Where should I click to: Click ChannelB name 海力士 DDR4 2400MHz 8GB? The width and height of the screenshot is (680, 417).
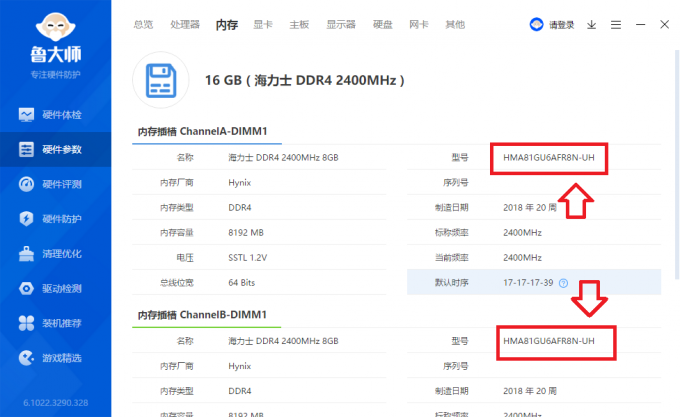(x=283, y=341)
